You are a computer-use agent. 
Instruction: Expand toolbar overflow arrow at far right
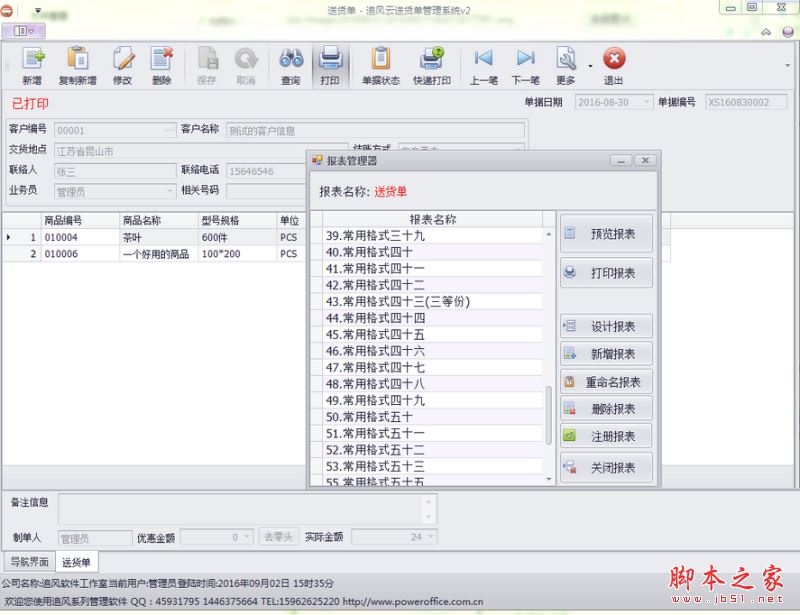(x=788, y=65)
